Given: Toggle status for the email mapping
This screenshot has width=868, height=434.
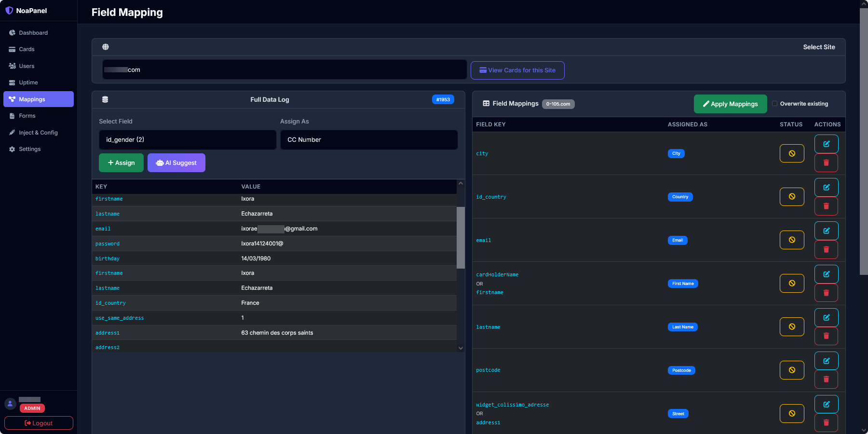Looking at the screenshot, I should 791,240.
